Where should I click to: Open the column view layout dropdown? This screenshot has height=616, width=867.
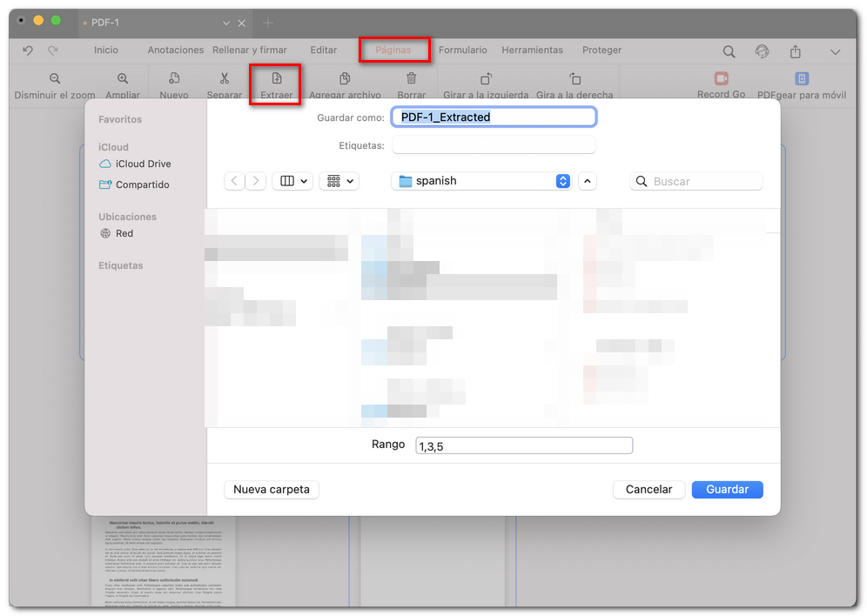click(293, 180)
